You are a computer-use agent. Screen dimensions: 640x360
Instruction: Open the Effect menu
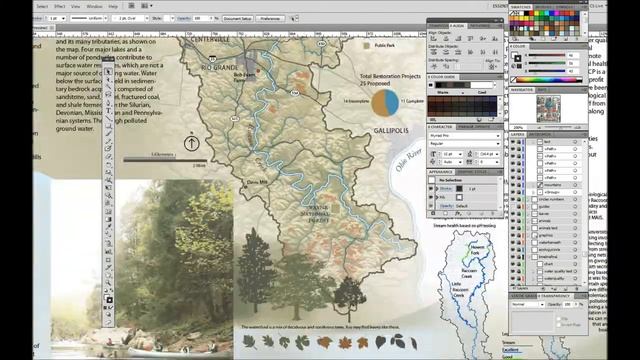click(x=60, y=7)
